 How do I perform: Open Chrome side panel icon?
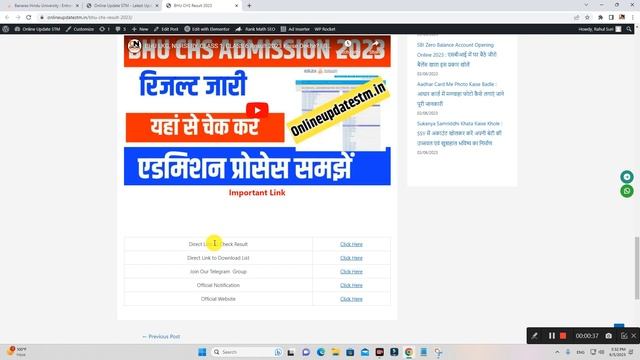click(611, 18)
